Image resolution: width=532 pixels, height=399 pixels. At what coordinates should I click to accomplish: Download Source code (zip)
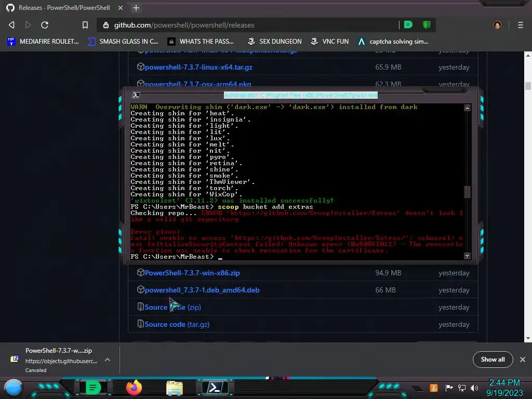click(172, 307)
